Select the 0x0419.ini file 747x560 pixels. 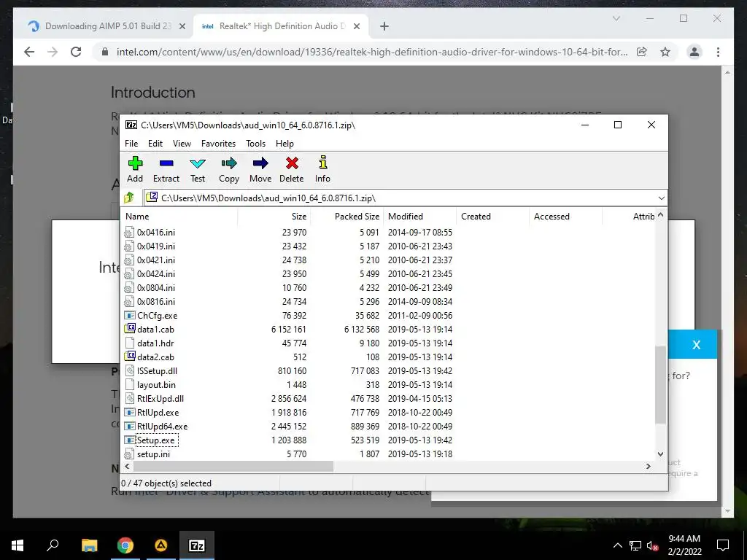(156, 246)
